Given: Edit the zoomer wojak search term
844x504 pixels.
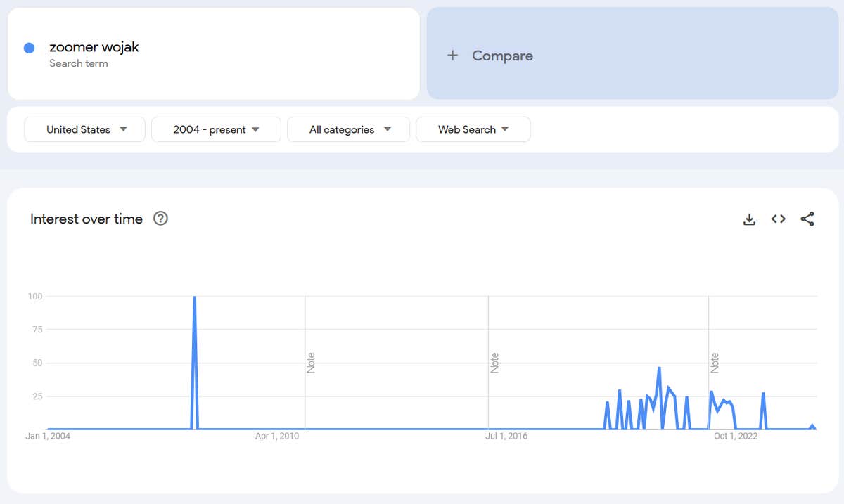Looking at the screenshot, I should click(x=94, y=47).
